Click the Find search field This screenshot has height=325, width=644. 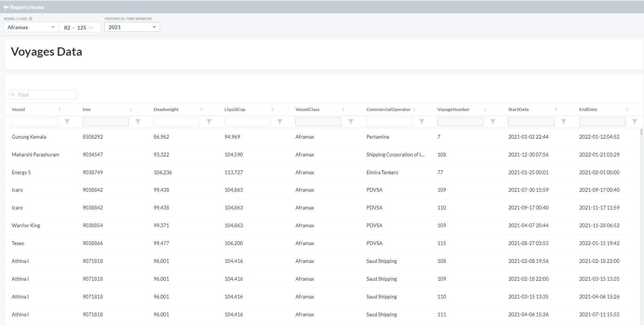[43, 95]
